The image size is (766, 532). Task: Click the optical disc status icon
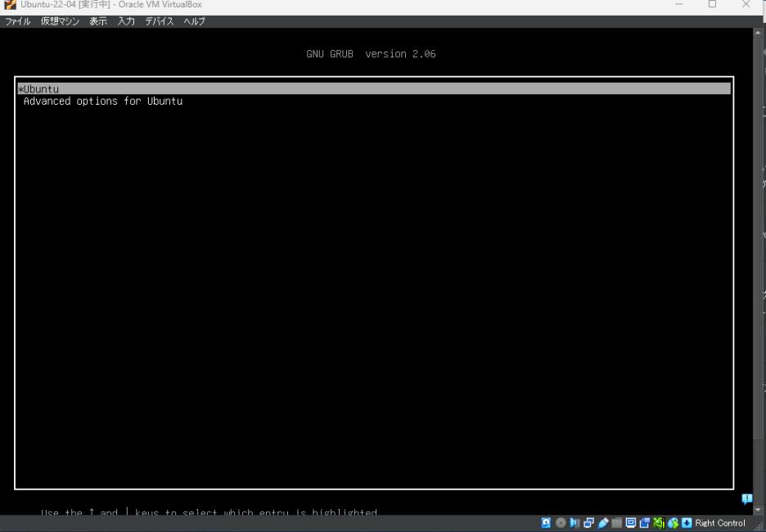pos(561,523)
